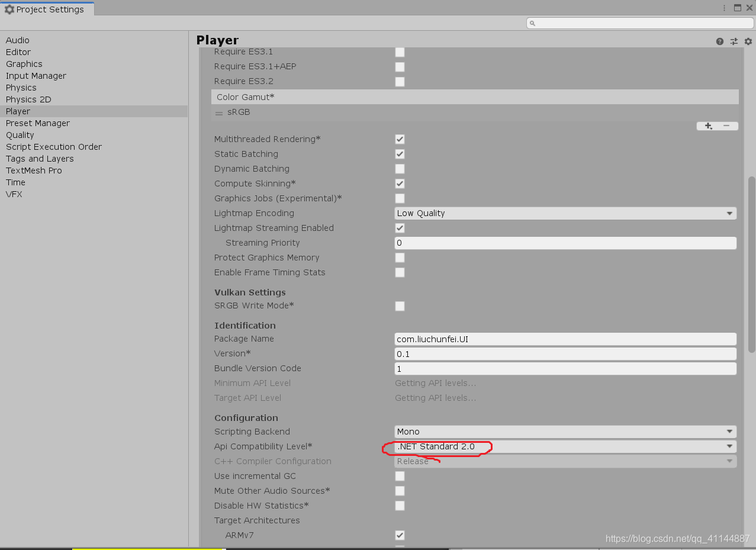Disable Static Batching
This screenshot has height=550, width=756.
400,154
